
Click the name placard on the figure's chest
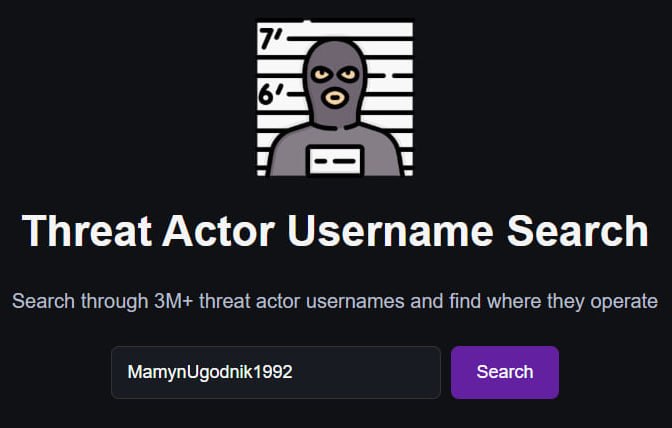pyautogui.click(x=335, y=161)
